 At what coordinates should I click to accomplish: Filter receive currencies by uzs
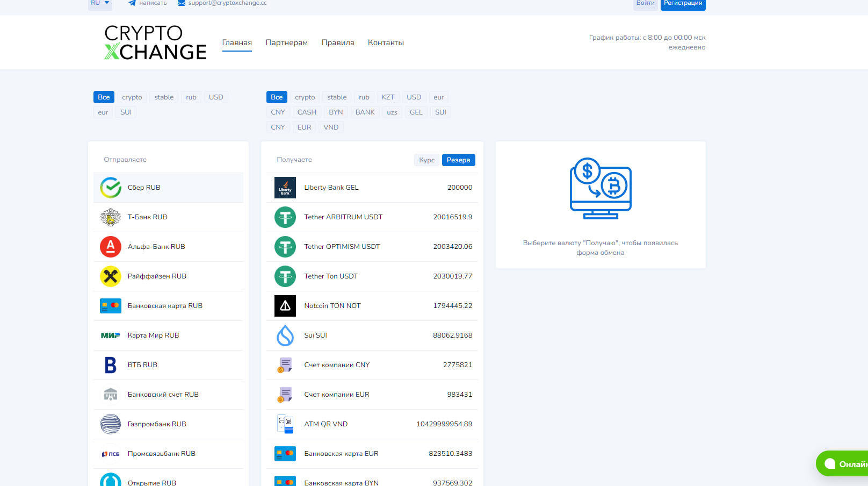click(392, 112)
